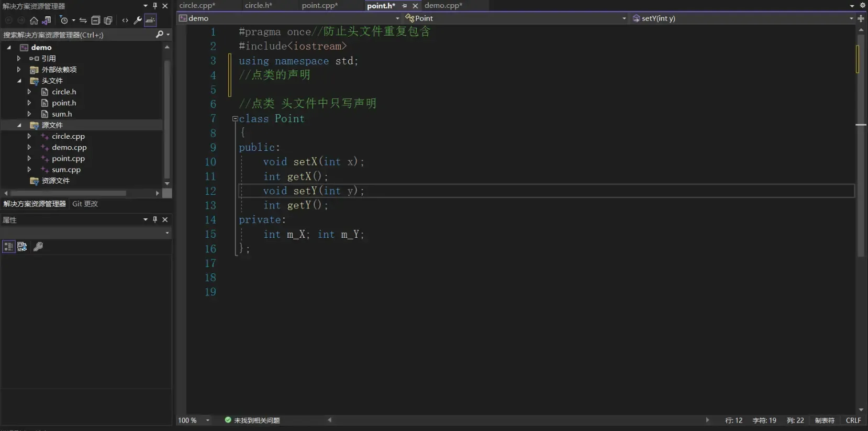Open the active files list dropdown arrow

pos(852,6)
